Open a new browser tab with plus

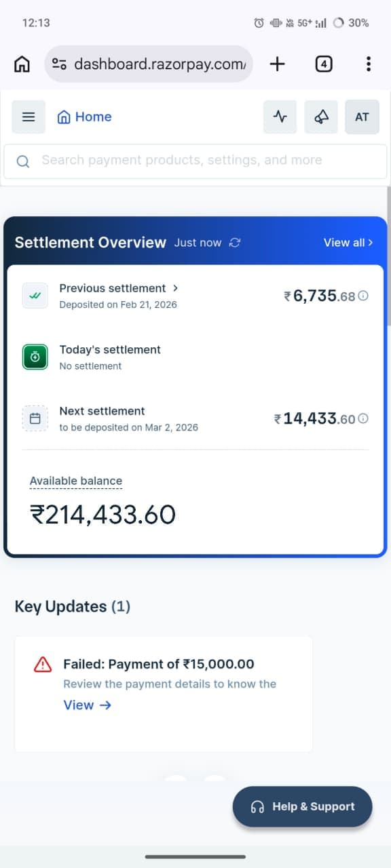(x=277, y=64)
